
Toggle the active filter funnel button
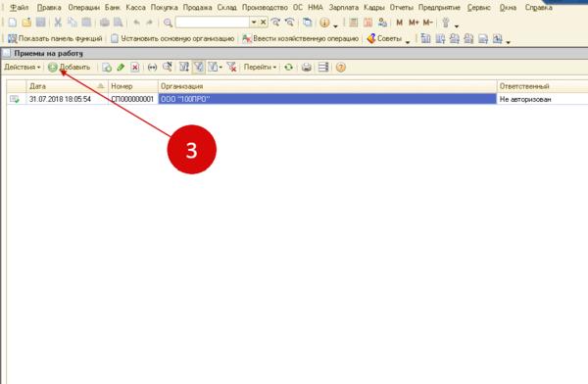coord(199,68)
